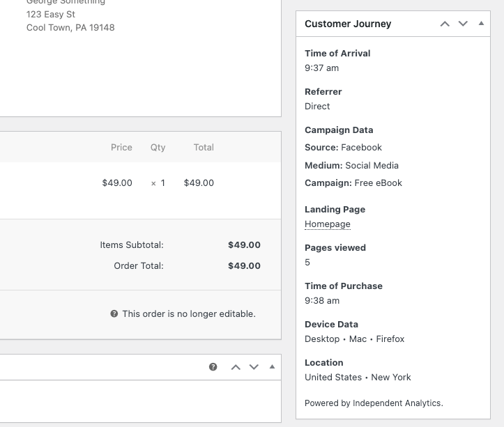Select the 'Qty' column header

[158, 148]
